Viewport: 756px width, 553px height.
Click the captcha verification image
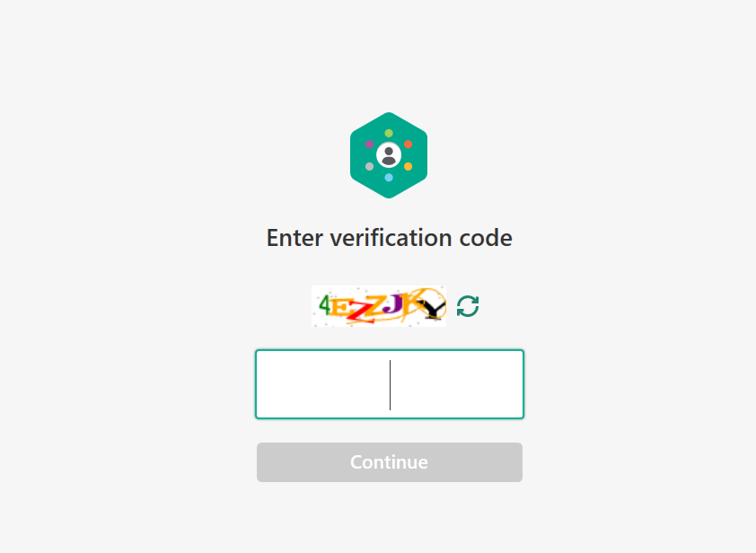click(379, 306)
